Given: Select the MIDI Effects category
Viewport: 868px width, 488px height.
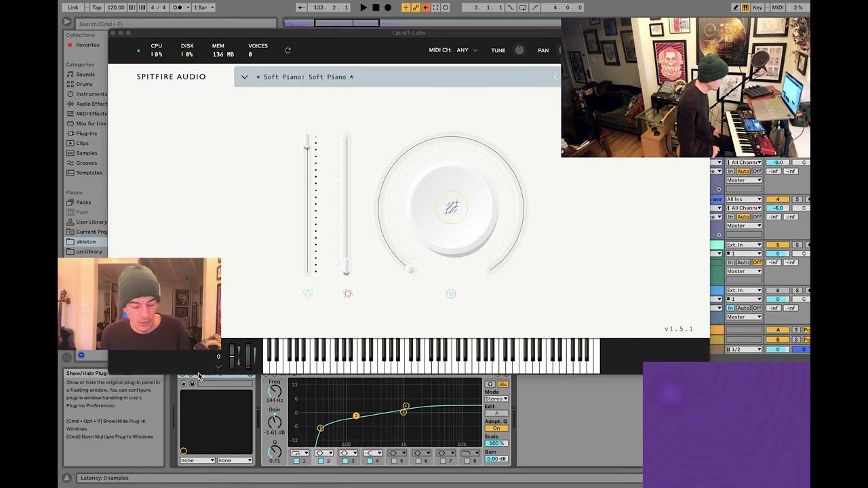Looking at the screenshot, I should tap(92, 114).
